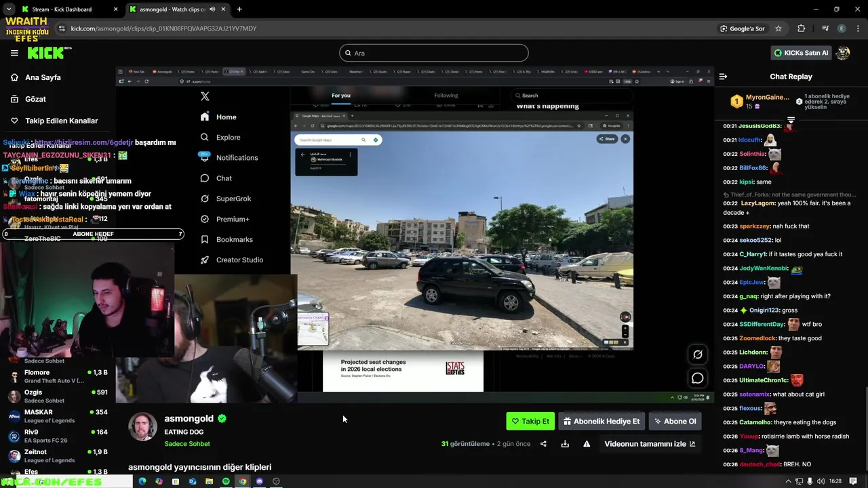The image size is (868, 488).
Task: Click the clip video player area
Action: click(414, 235)
